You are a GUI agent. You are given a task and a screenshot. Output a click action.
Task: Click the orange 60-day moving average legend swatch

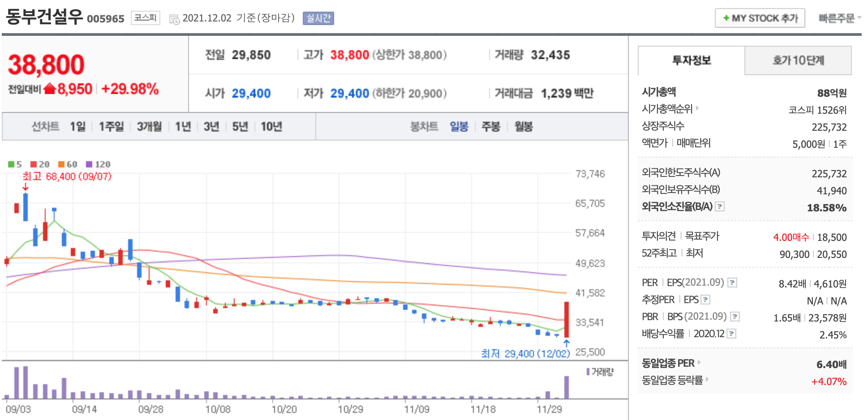61,164
